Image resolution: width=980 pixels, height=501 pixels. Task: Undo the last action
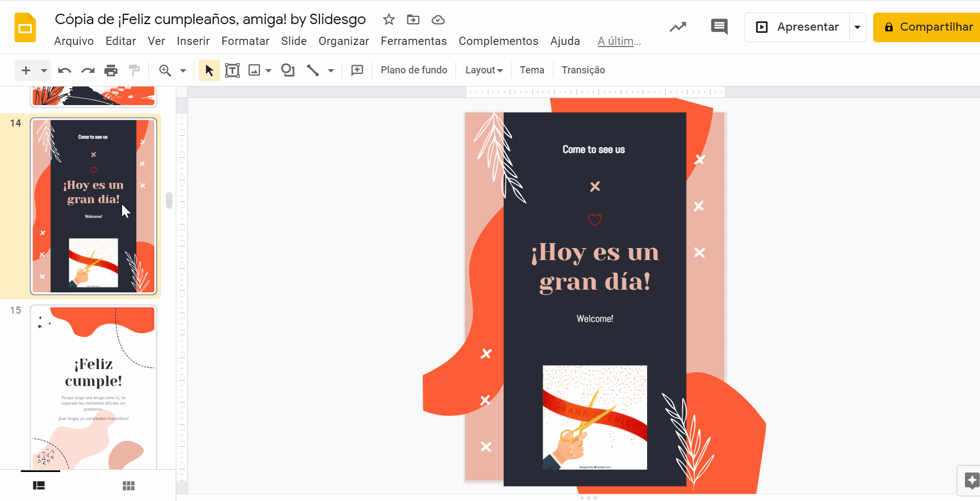(x=65, y=70)
